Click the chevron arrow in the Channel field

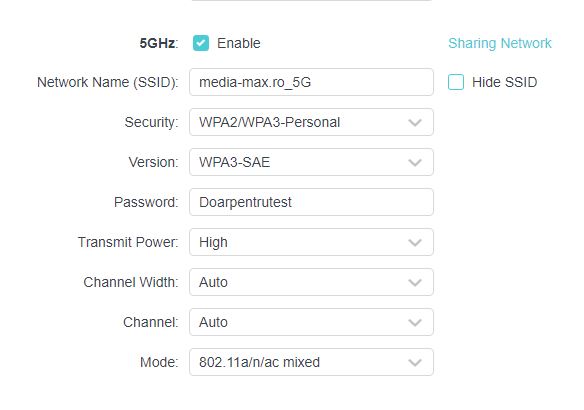click(415, 322)
